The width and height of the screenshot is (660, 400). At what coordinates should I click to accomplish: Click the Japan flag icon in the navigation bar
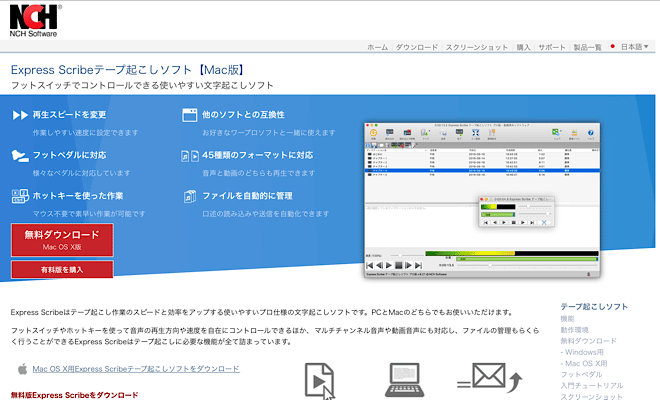click(613, 46)
